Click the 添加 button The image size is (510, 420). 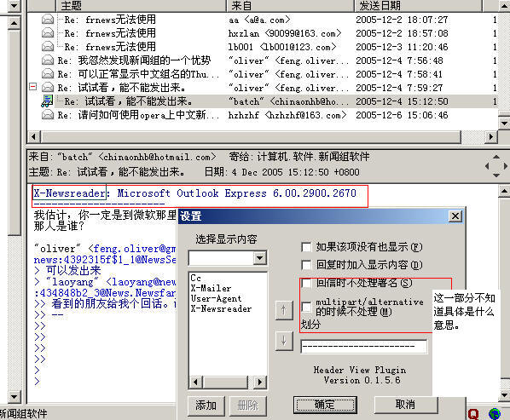coord(206,405)
